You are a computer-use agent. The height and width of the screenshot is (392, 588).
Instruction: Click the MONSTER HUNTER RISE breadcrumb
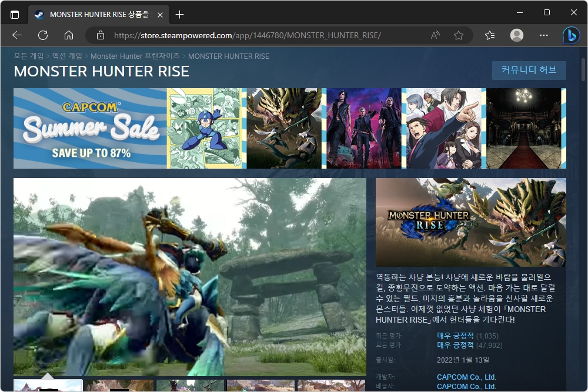[229, 56]
